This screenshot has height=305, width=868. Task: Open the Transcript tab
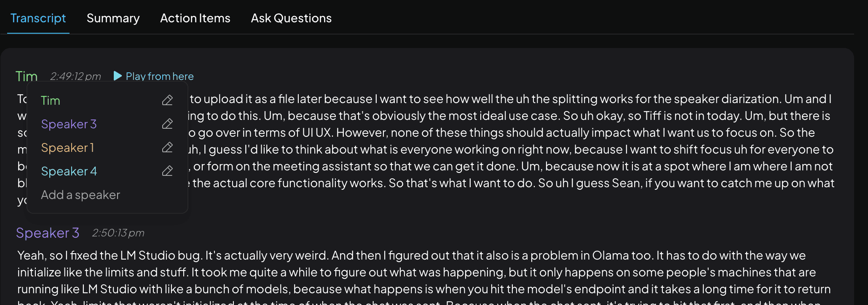38,18
